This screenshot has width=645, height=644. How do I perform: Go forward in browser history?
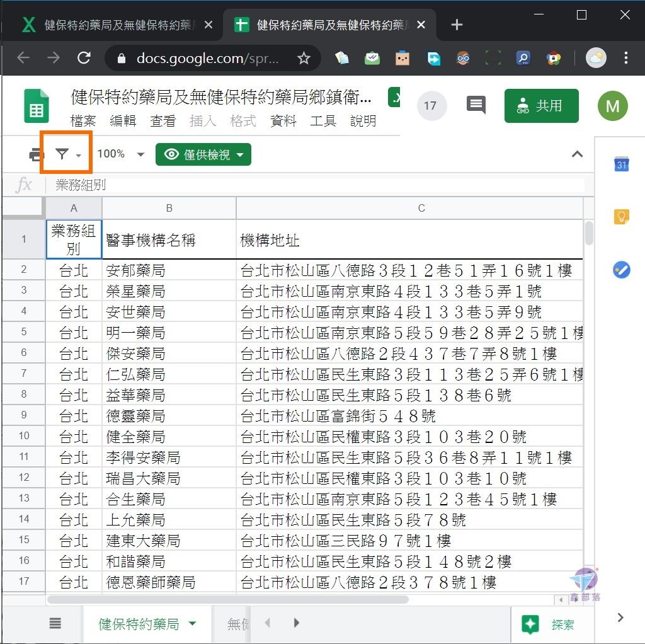[54, 57]
